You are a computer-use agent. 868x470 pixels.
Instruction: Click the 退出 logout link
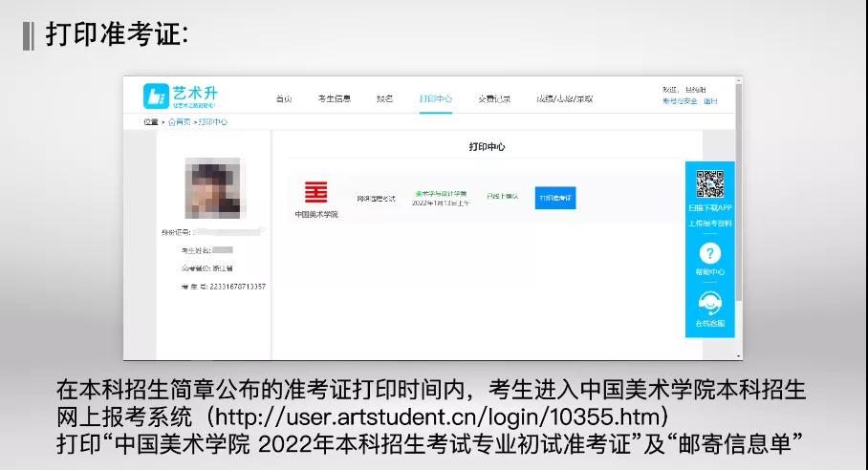tap(710, 101)
